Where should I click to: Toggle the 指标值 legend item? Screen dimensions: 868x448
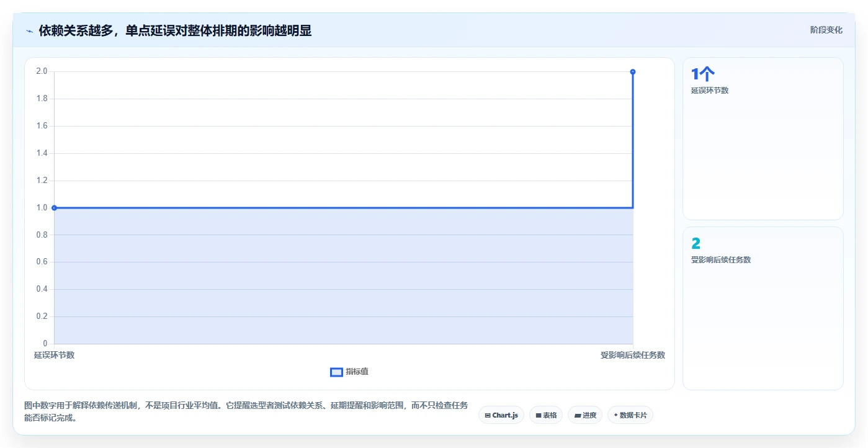pyautogui.click(x=349, y=372)
